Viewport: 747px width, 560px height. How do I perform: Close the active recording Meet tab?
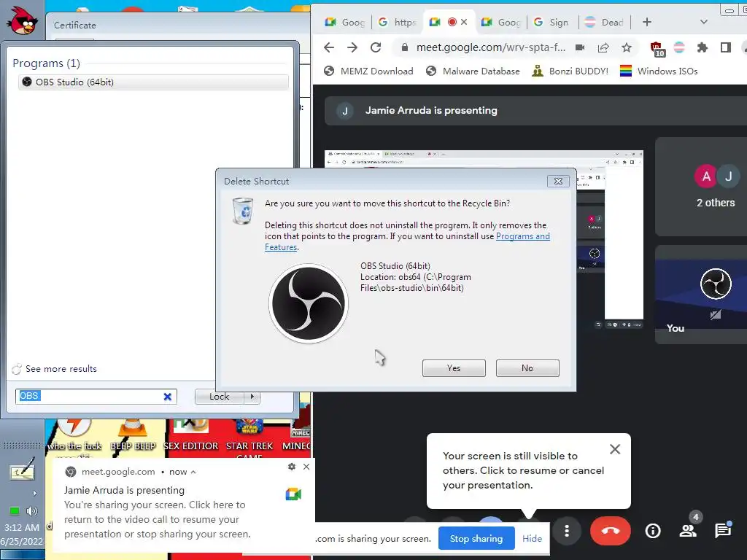pyautogui.click(x=464, y=22)
